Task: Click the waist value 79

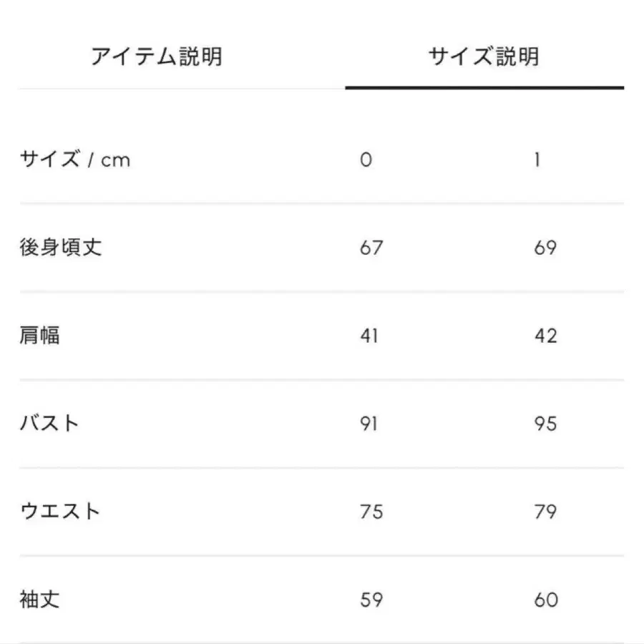Action: (547, 511)
